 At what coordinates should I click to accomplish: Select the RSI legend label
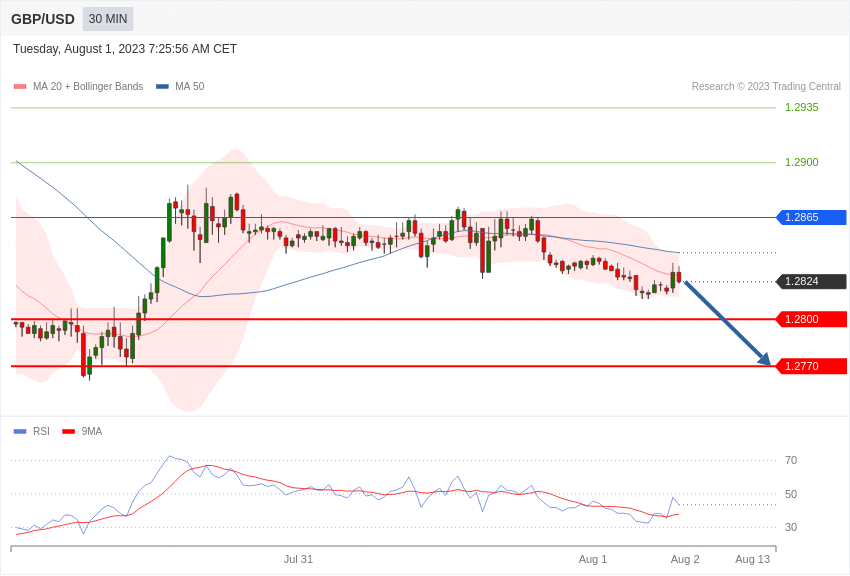[x=41, y=431]
